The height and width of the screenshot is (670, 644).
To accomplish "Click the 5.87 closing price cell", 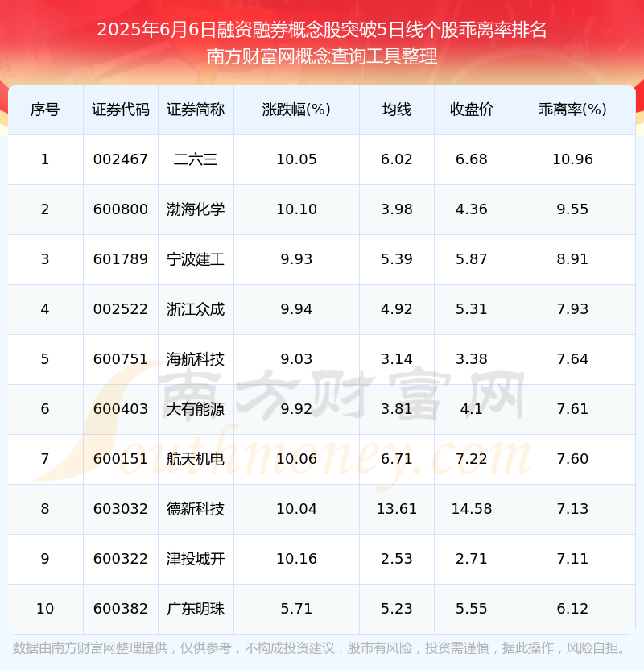I will click(x=472, y=259).
